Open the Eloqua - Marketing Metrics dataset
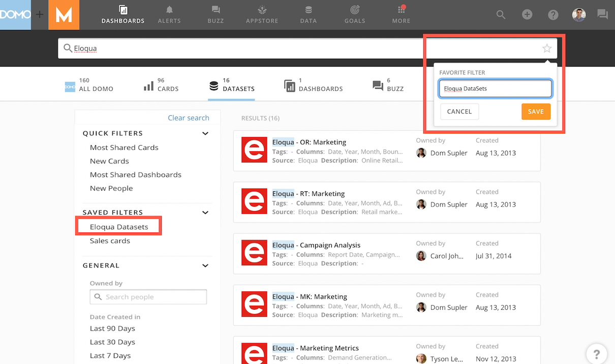615x364 pixels. (316, 348)
